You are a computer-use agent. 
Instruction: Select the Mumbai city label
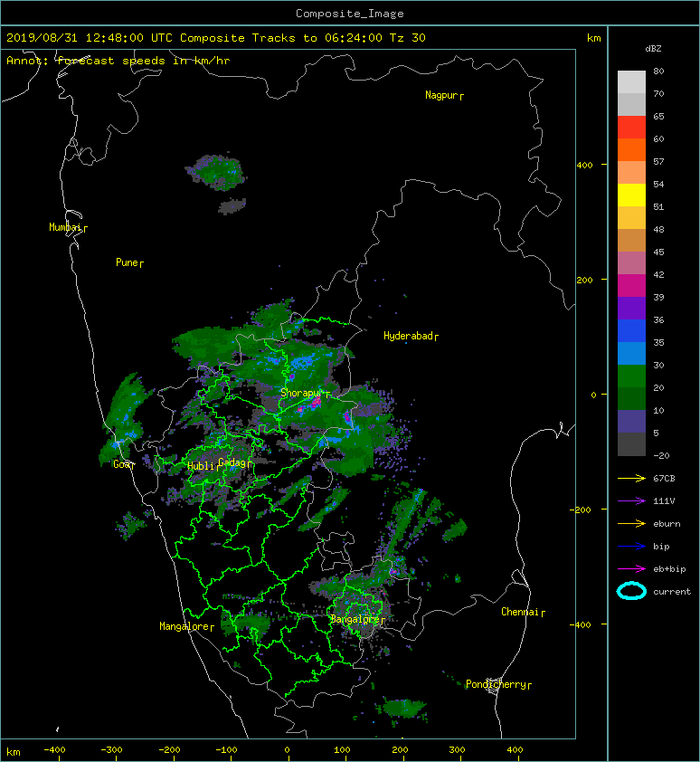coord(65,227)
